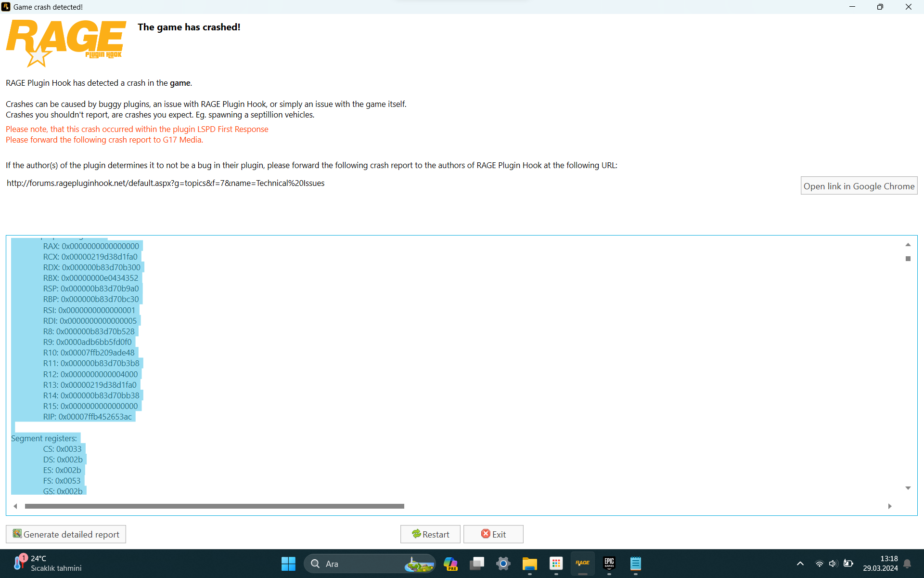Open File Explorer from taskbar
Image resolution: width=924 pixels, height=578 pixels.
tap(529, 563)
